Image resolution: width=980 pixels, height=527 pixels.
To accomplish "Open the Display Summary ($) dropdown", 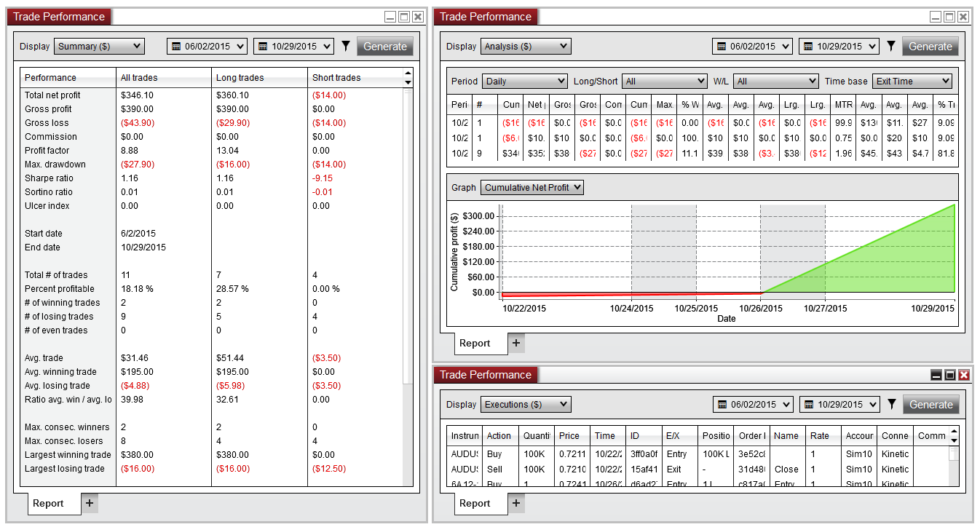I will point(100,47).
